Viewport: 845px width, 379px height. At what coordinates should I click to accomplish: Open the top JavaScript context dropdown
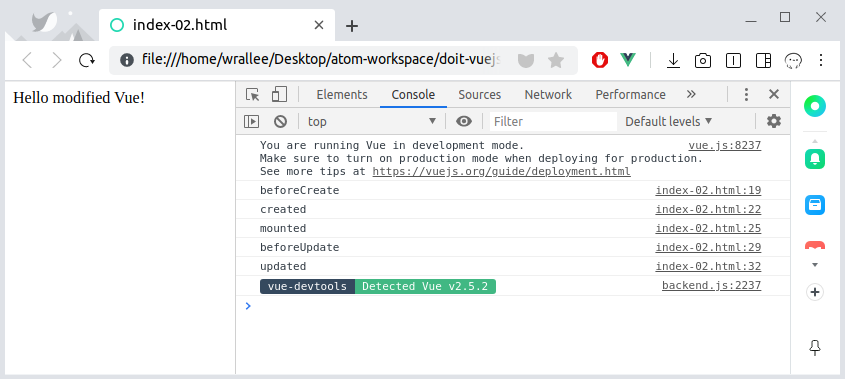tap(371, 121)
